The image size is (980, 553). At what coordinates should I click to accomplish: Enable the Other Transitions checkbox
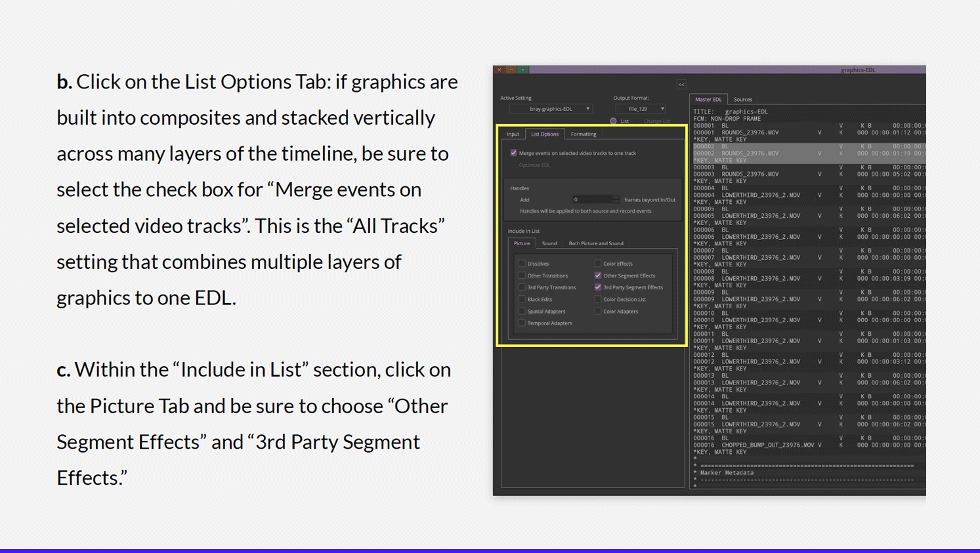[522, 276]
